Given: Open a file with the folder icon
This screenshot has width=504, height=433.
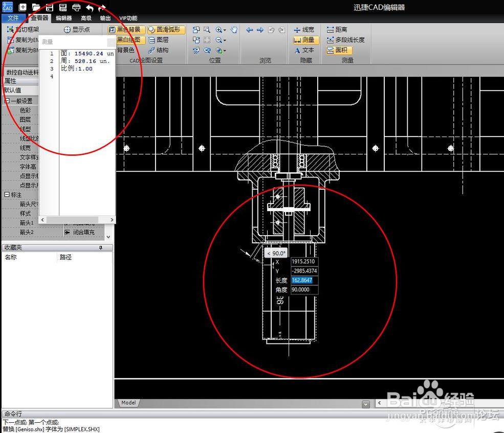Looking at the screenshot, I should click(36, 7).
